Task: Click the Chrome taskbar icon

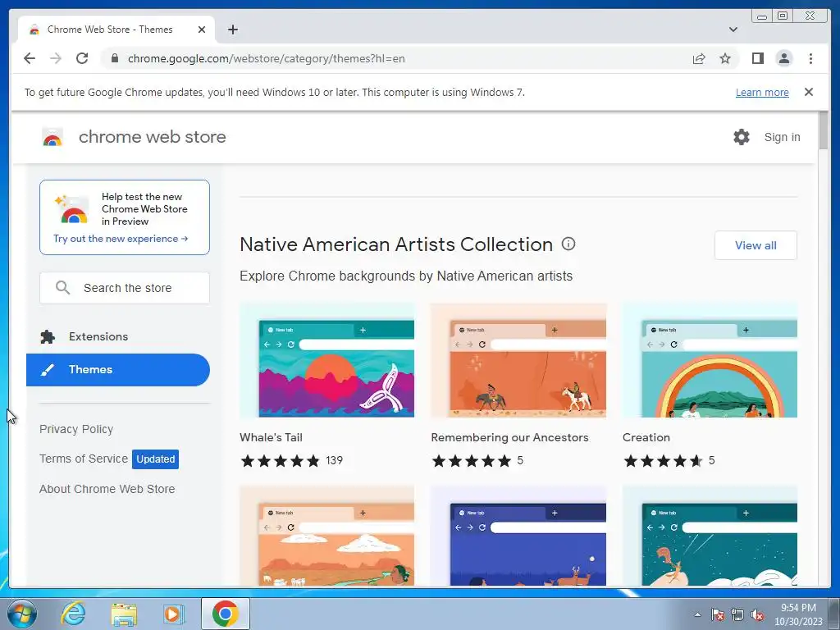Action: 225,614
